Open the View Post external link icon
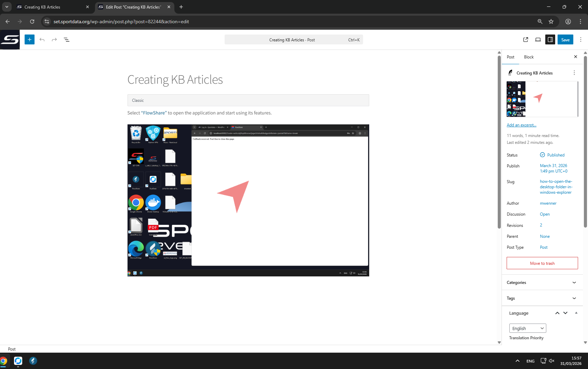 [526, 40]
